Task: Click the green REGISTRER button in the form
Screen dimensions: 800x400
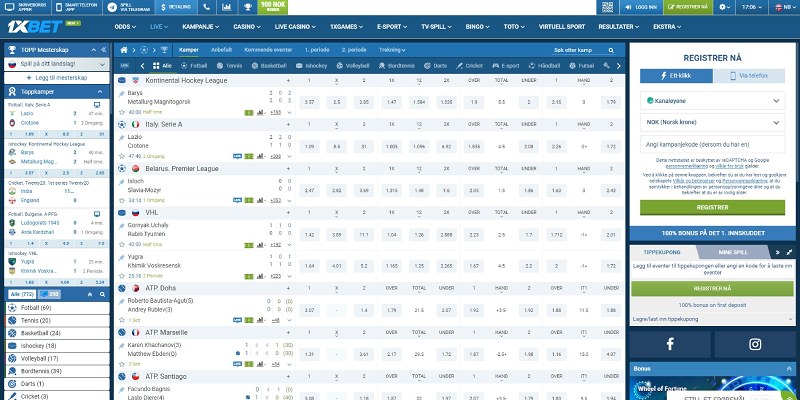Action: (x=712, y=208)
